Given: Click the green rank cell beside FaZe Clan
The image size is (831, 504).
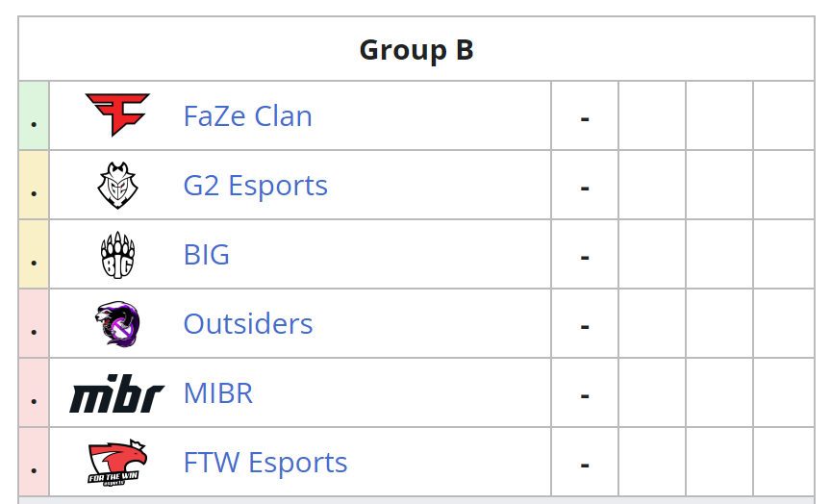Looking at the screenshot, I should (34, 115).
